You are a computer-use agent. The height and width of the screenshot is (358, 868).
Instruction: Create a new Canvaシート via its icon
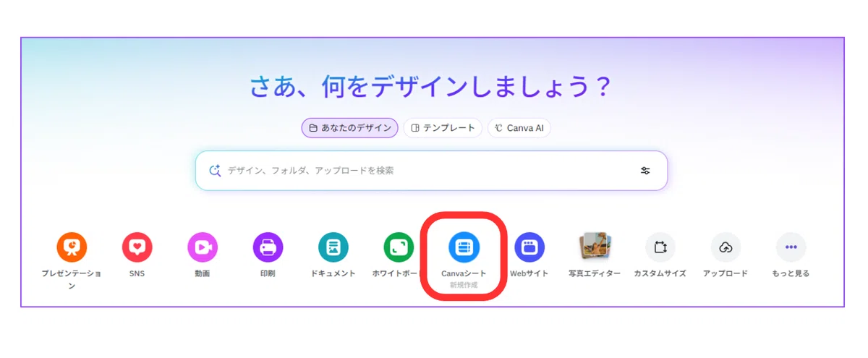(464, 247)
